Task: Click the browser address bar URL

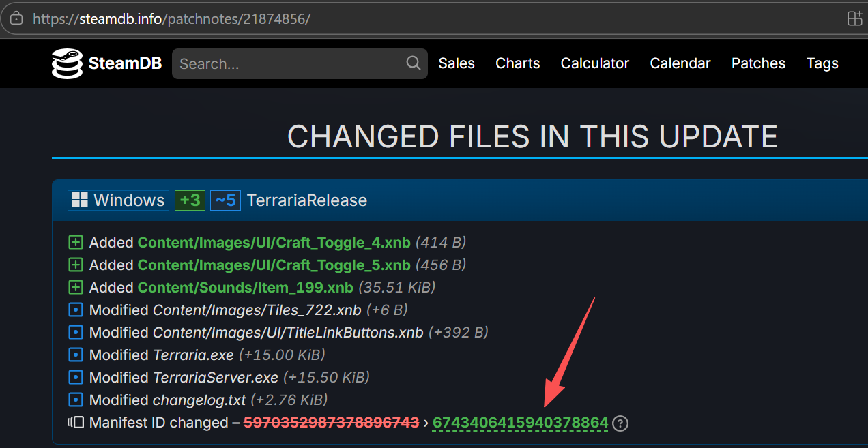Action: (171, 18)
